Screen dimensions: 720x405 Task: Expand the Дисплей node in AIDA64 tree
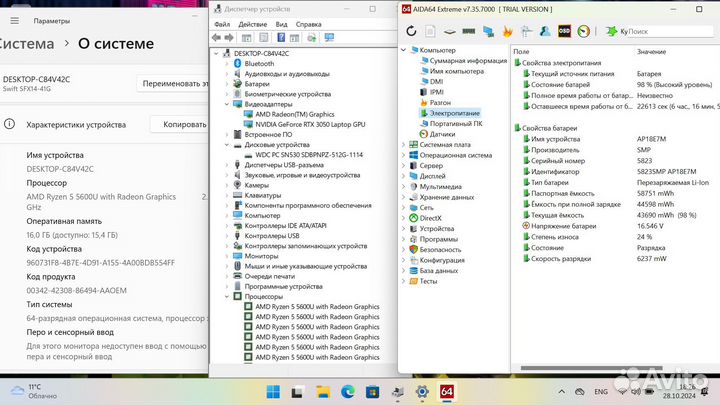click(404, 176)
